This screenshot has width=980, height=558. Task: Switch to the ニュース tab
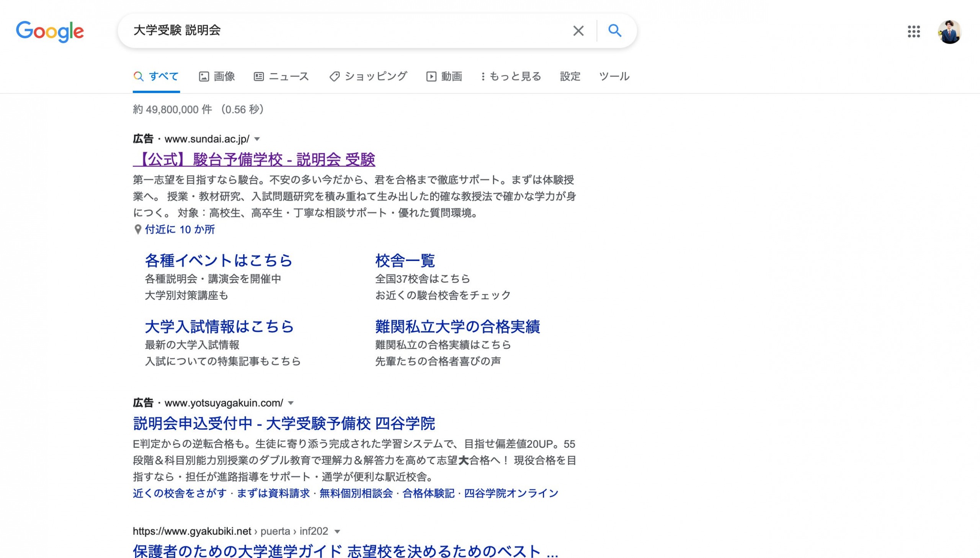(281, 76)
